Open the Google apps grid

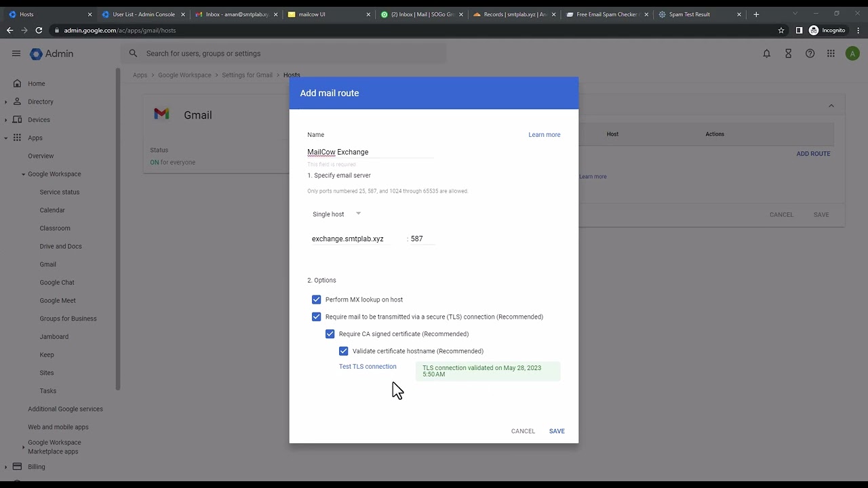coord(831,54)
